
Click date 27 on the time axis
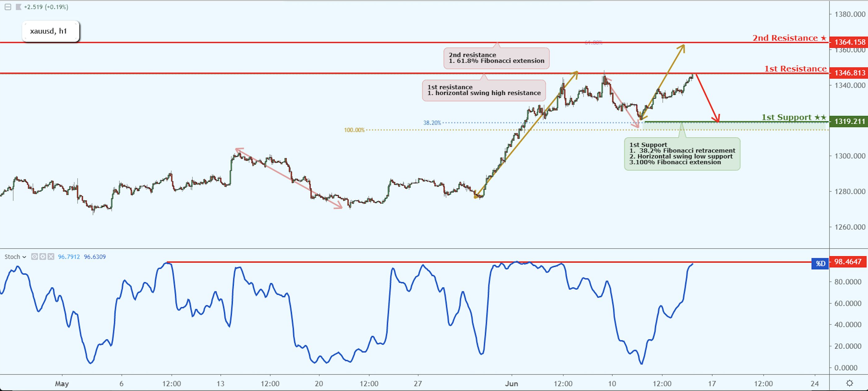coord(418,384)
